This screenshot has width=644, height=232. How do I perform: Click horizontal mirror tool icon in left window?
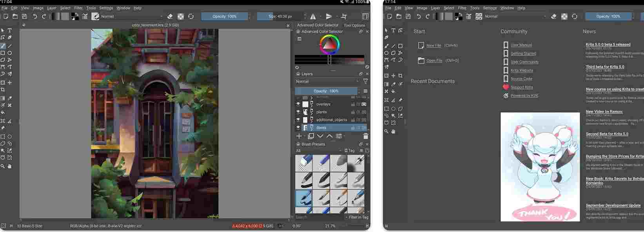click(313, 16)
